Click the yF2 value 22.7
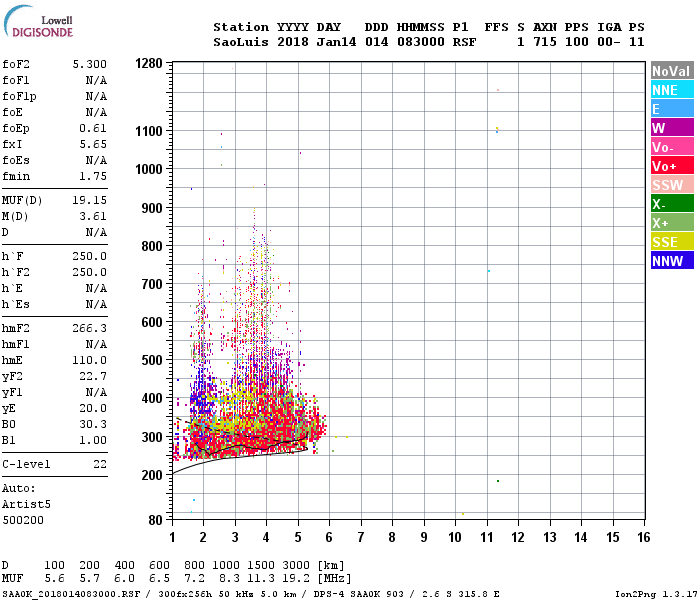This screenshot has width=700, height=600. [93, 376]
